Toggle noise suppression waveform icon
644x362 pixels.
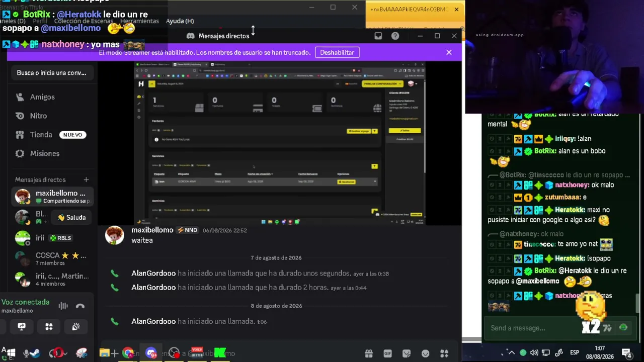click(63, 306)
